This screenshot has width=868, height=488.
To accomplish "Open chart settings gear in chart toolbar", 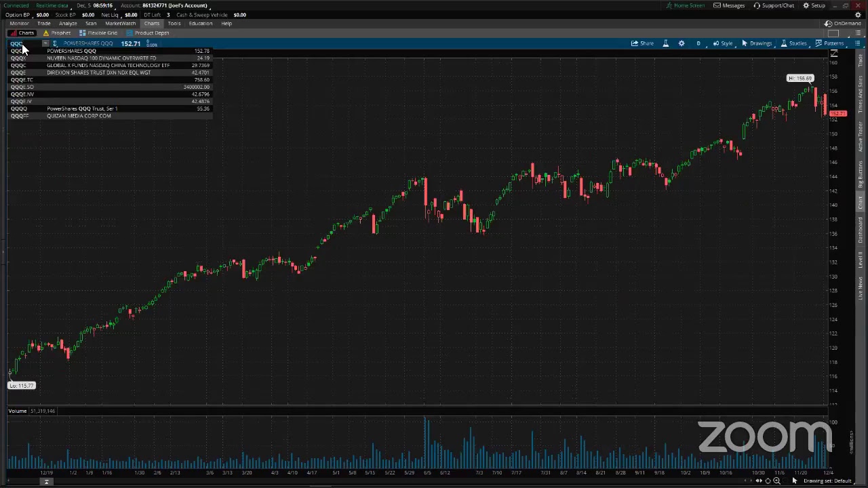I will [x=682, y=43].
